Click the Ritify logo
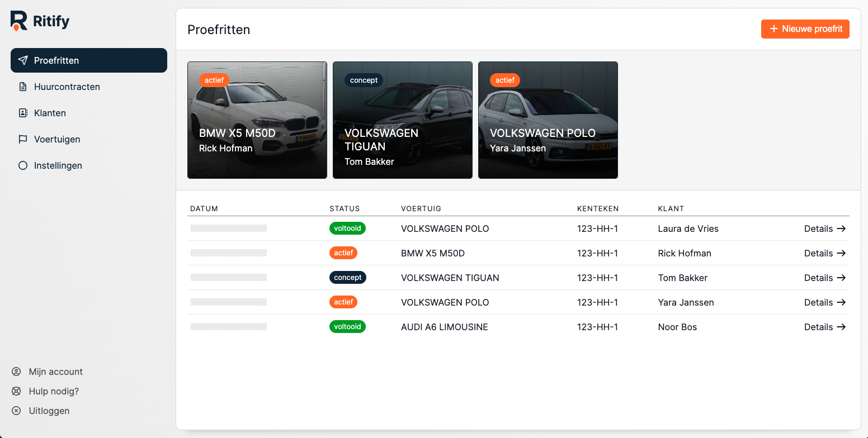Screen dimensions: 868x438 click(x=40, y=21)
